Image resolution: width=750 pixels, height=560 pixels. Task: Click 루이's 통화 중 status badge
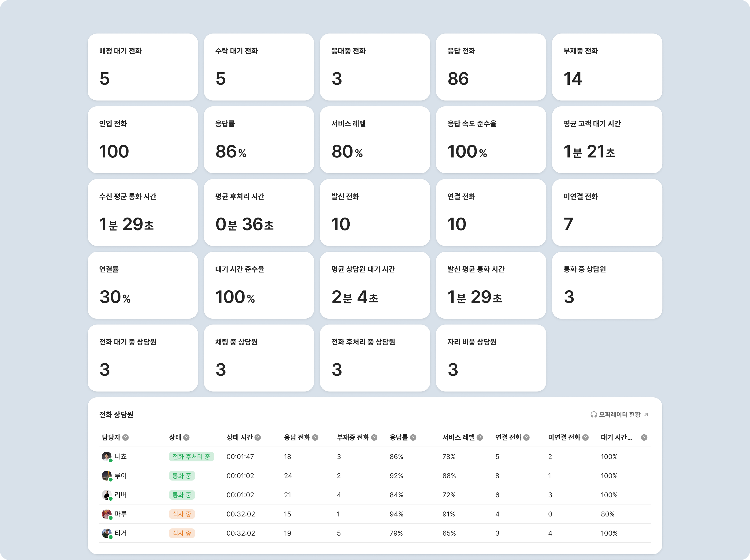(182, 476)
